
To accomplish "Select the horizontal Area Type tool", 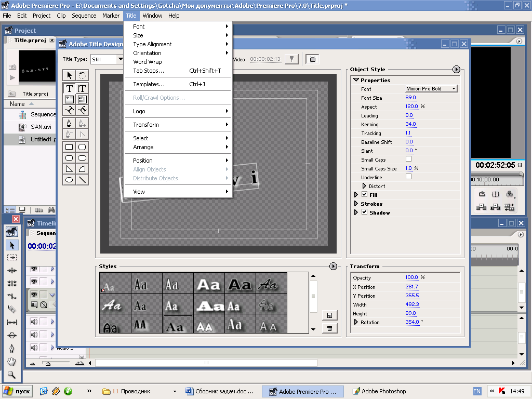I will tap(69, 99).
